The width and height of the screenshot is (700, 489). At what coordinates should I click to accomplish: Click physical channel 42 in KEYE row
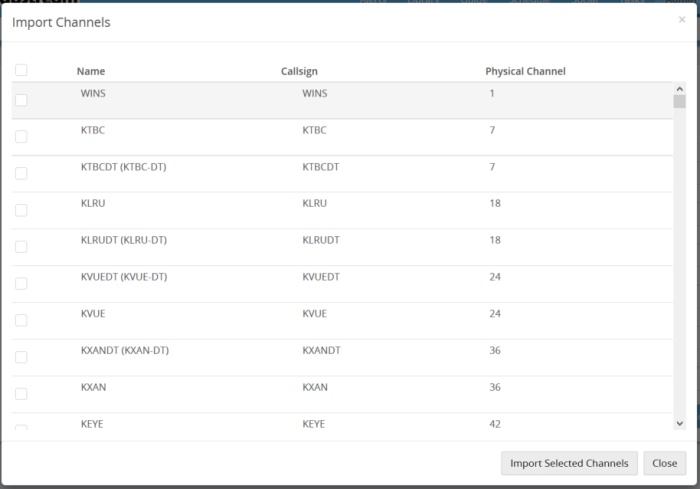click(495, 424)
